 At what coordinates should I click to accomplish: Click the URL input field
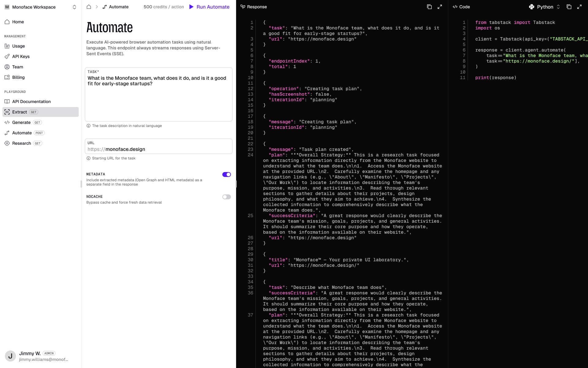[x=159, y=146]
